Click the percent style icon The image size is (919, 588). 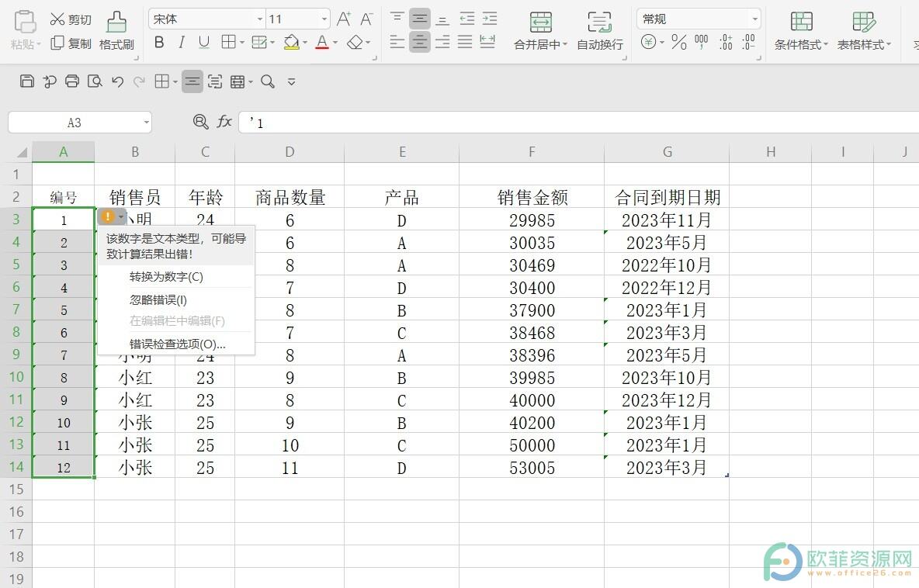point(679,43)
